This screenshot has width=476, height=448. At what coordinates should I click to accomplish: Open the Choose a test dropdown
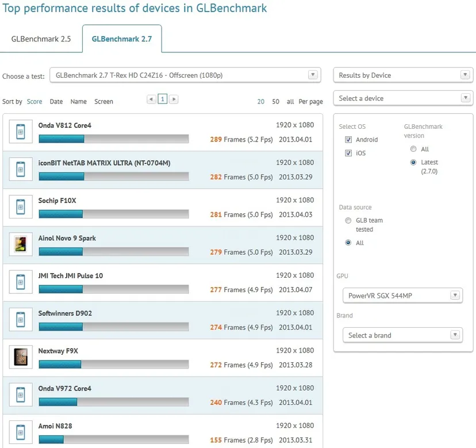tap(185, 75)
